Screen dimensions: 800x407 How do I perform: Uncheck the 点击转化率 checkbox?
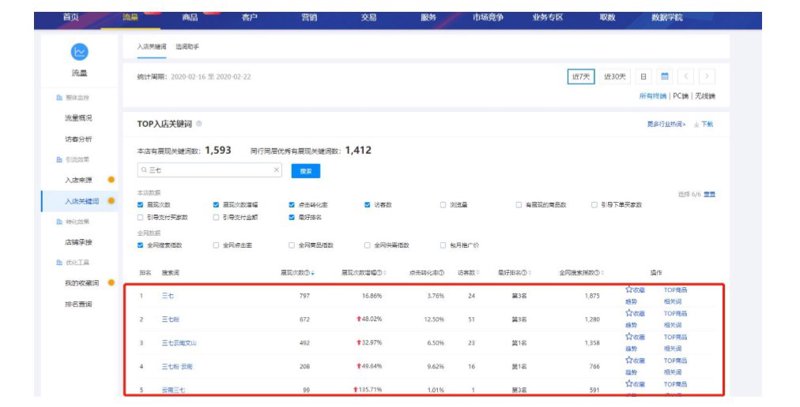click(x=291, y=205)
